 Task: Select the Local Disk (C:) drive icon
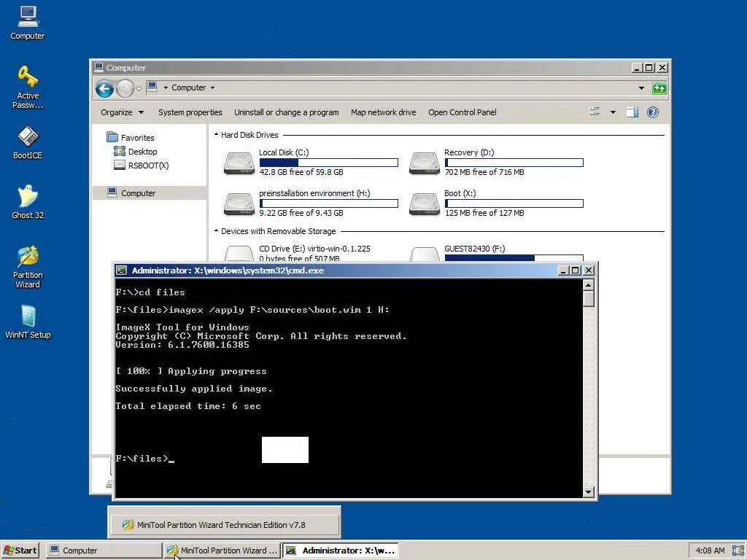[x=239, y=163]
